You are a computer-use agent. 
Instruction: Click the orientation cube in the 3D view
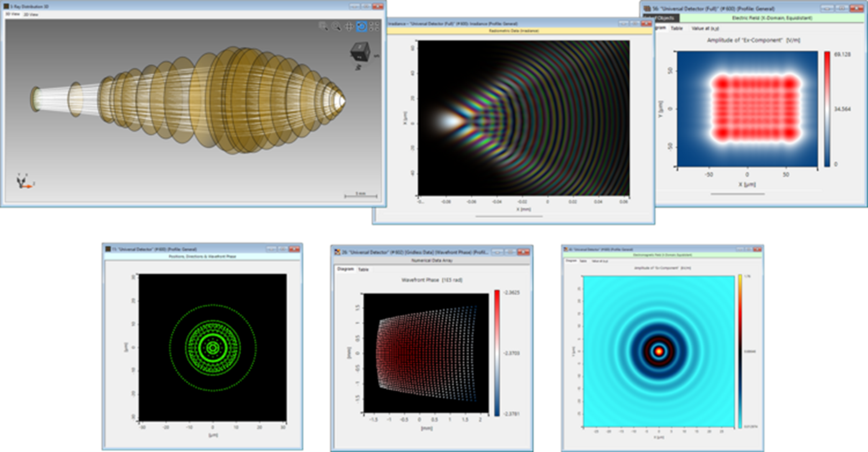pyautogui.click(x=360, y=53)
